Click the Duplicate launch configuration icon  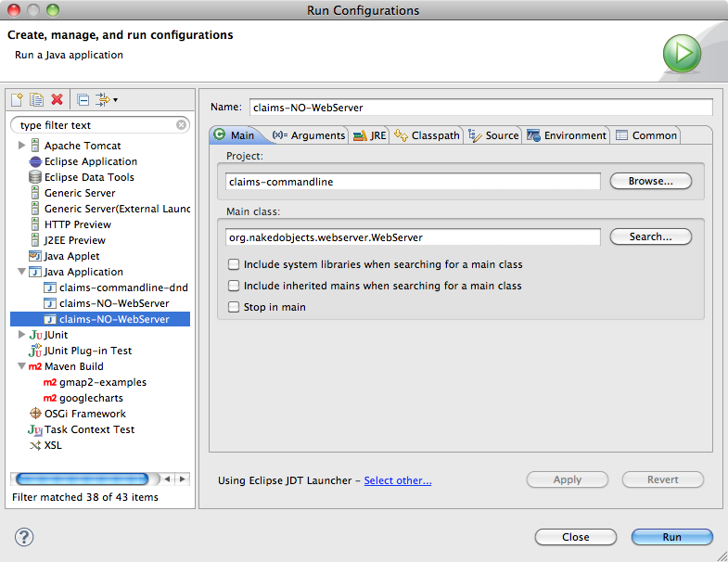[37, 99]
